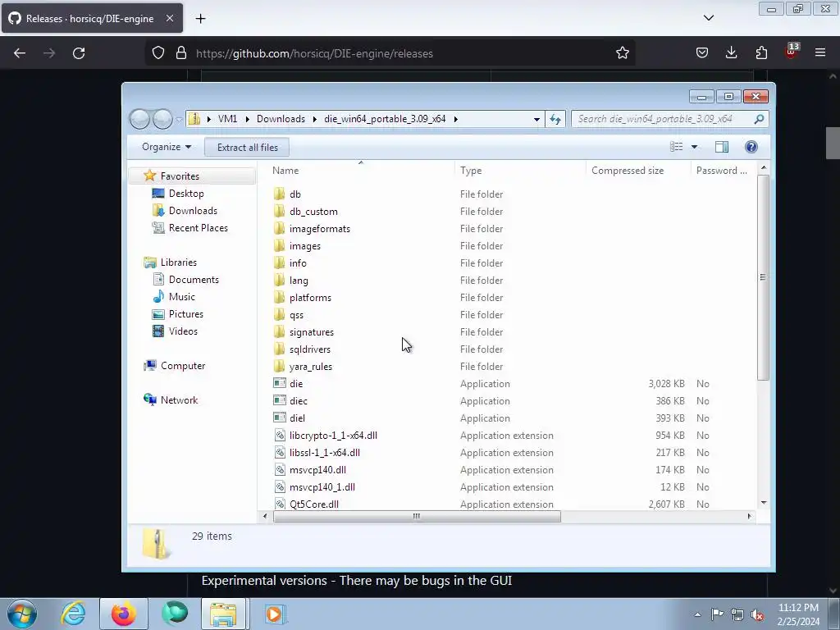Open Firefox downloads panel

click(731, 52)
